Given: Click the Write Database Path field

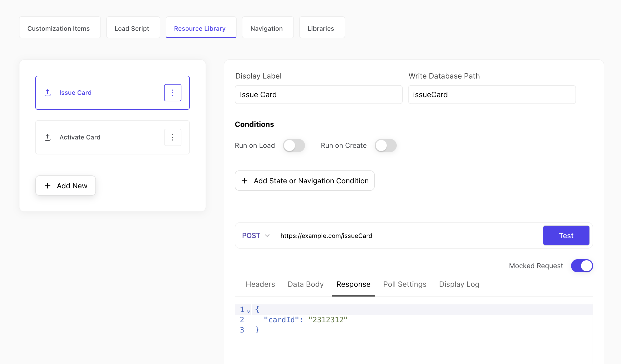Looking at the screenshot, I should [491, 95].
